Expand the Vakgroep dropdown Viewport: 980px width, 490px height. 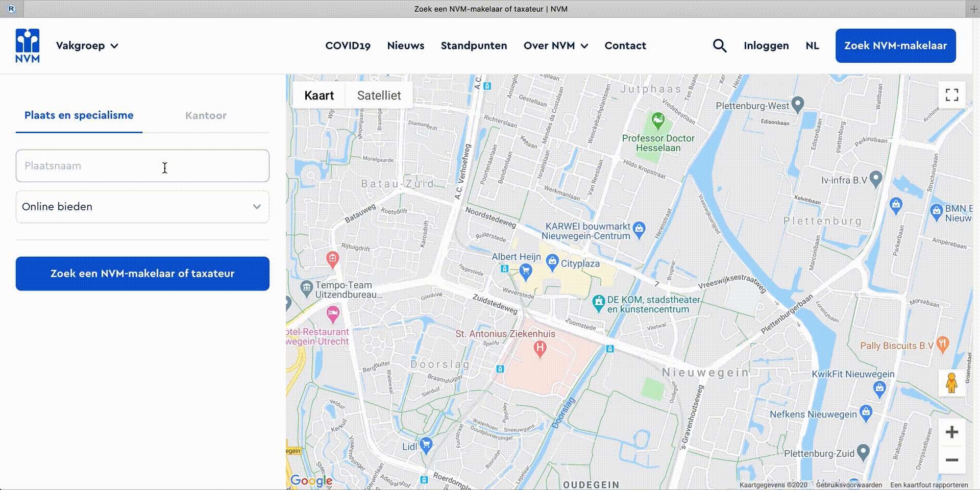coord(87,45)
